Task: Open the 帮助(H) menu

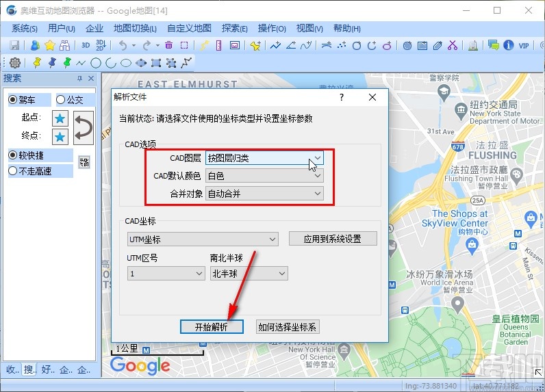Action: coord(347,28)
